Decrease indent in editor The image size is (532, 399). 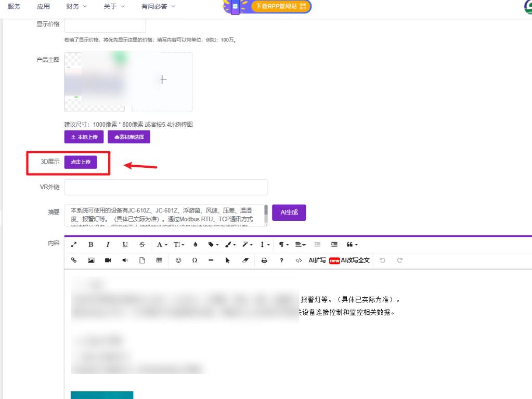point(317,244)
